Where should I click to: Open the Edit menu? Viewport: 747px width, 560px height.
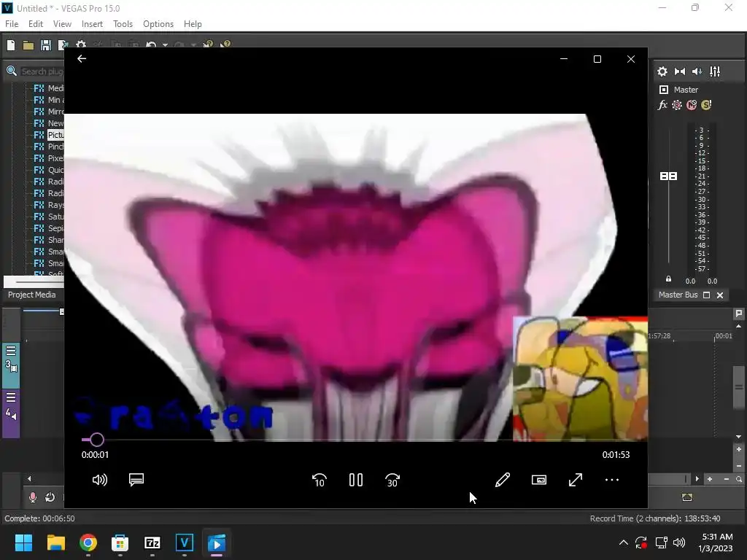point(36,24)
